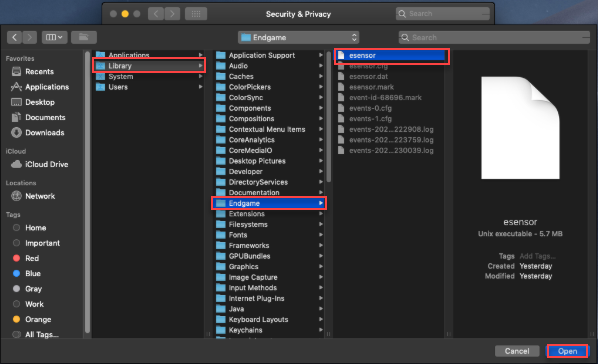Click Add Tags in preview pane
The image size is (598, 364).
(x=537, y=256)
